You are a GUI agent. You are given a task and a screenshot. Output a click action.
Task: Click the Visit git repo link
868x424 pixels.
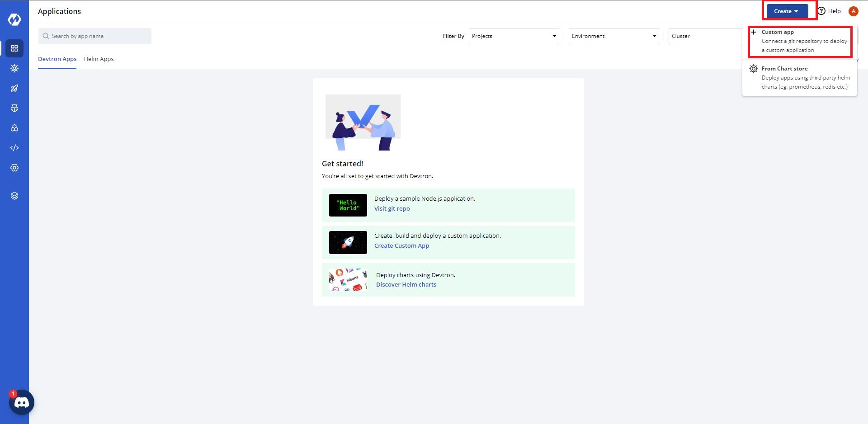point(392,209)
